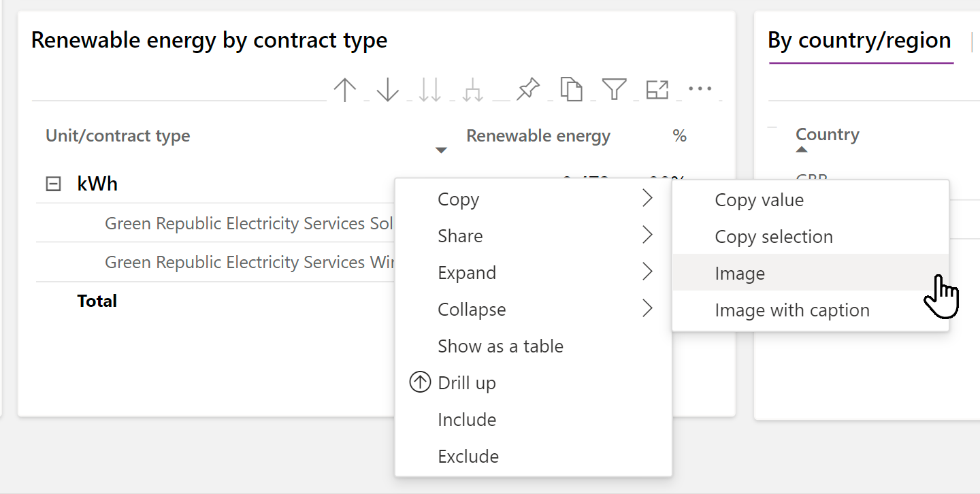Click the Drill up arrow in the visual toolbar
980x494 pixels.
(345, 89)
